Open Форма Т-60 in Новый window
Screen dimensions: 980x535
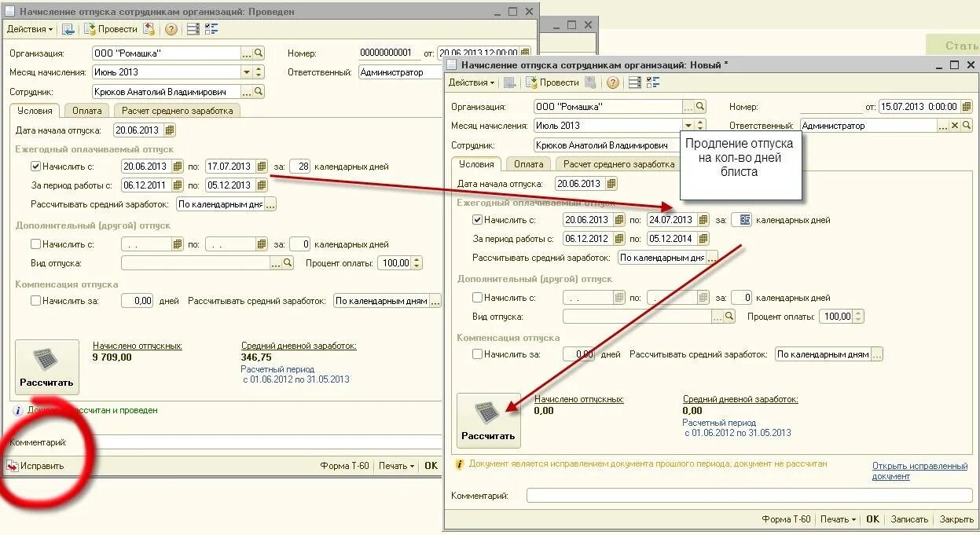[x=786, y=519]
